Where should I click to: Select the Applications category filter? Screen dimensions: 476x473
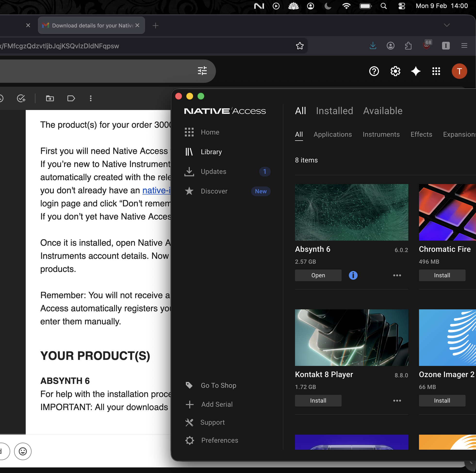333,135
